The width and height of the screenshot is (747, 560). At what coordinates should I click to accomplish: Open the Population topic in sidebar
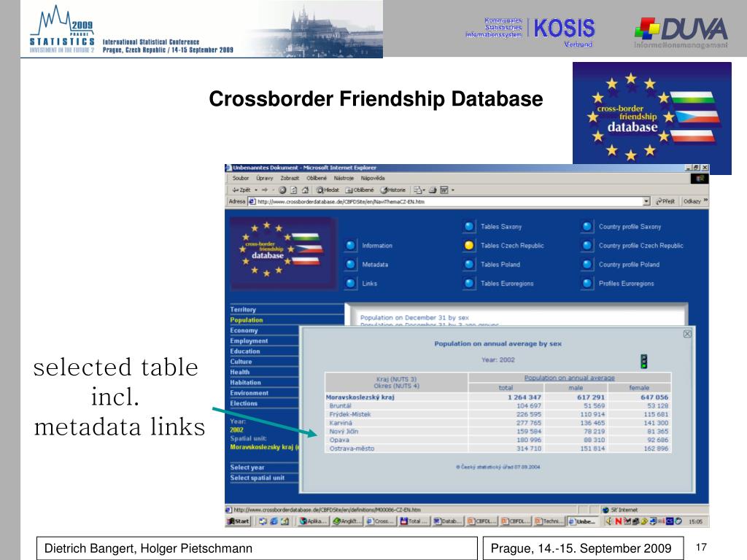pyautogui.click(x=247, y=320)
